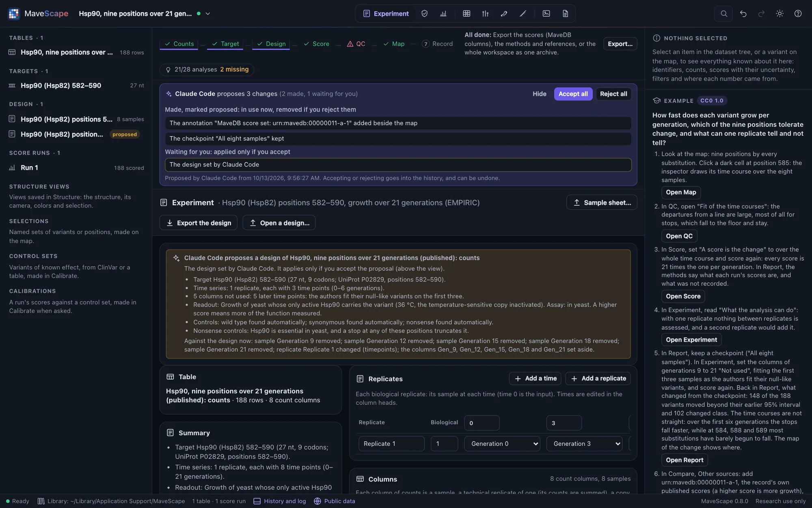Open the bar-chart view in top toolbar
The image size is (812, 508).
(443, 13)
